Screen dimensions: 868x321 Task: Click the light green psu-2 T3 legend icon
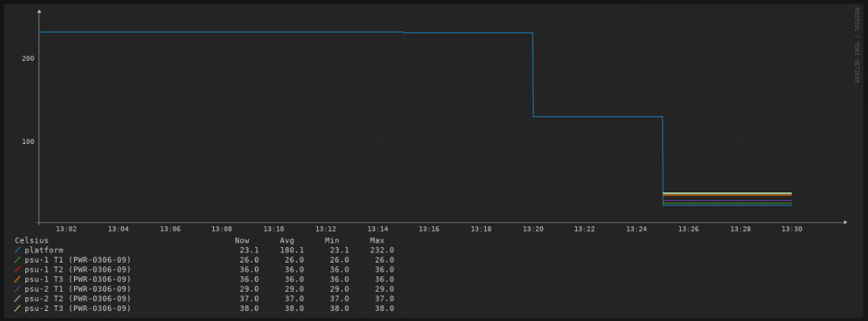17,308
